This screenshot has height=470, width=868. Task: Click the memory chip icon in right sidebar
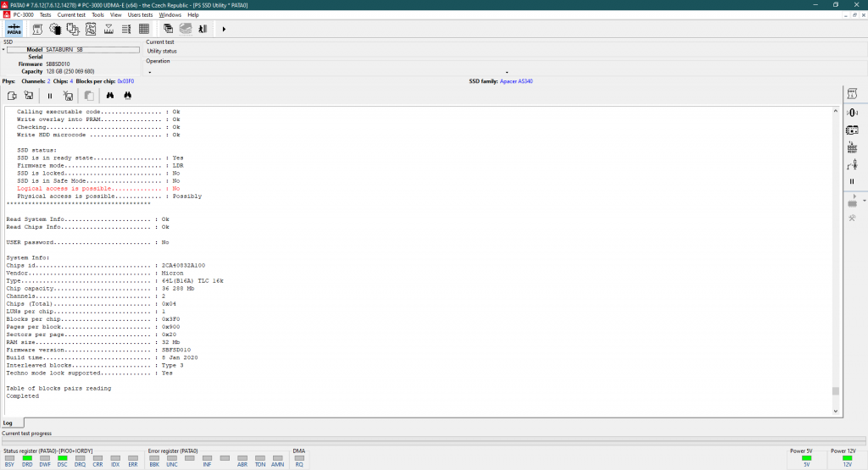point(852,130)
